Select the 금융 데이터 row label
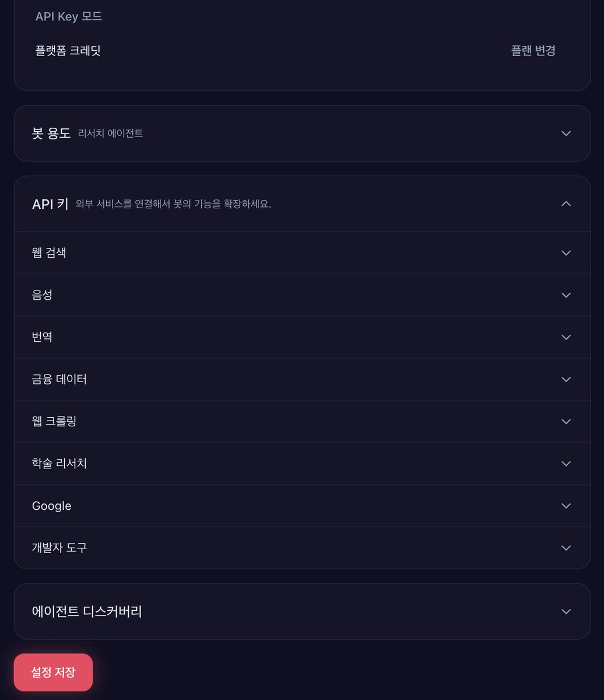Screen dimensions: 604x700 tap(59, 379)
